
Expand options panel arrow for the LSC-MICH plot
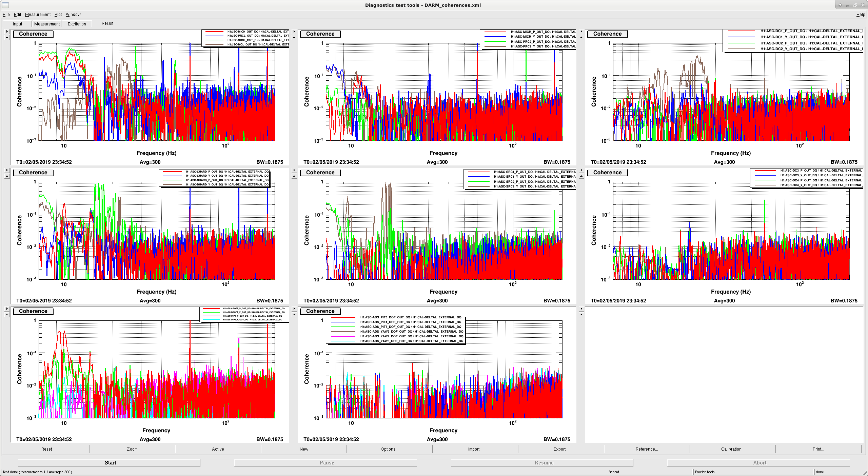(x=7, y=32)
